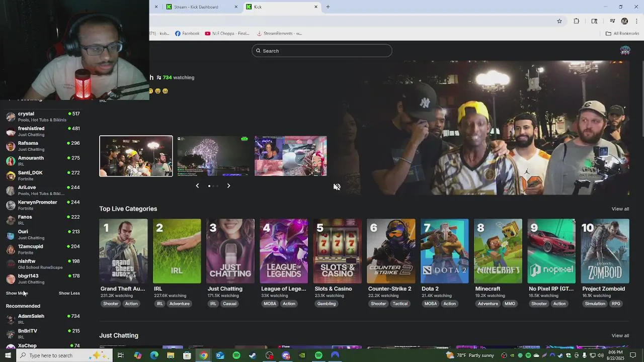Open Microsoft Store from the taskbar
This screenshot has width=644, height=362.
tap(187, 355)
